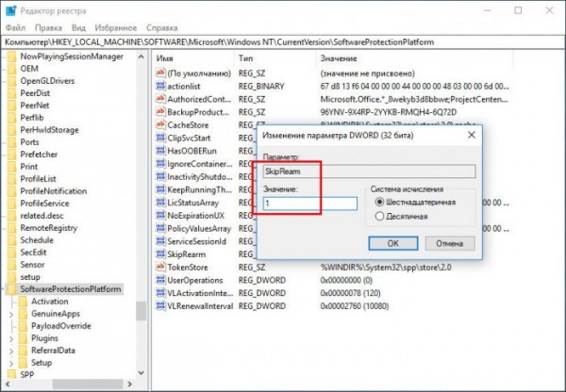Click the registry path address bar
Viewport: 566px width, 392px height.
point(283,42)
